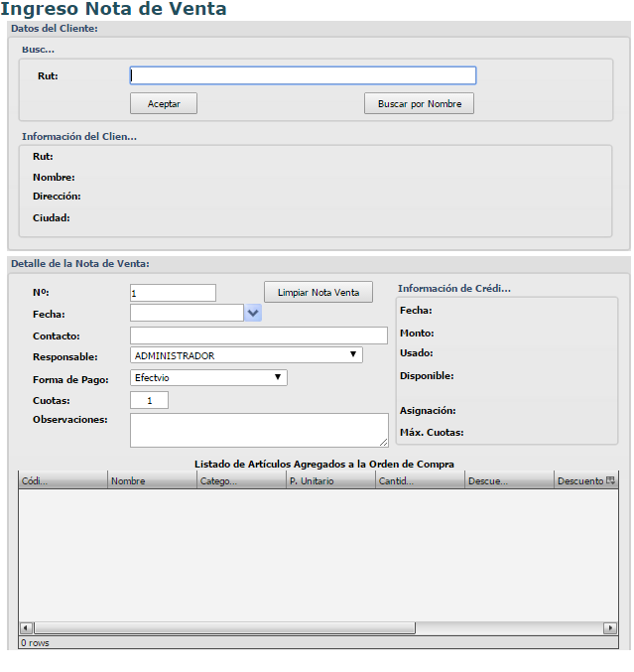Click the Códi... column header
The height and width of the screenshot is (672, 634).
coord(63,480)
